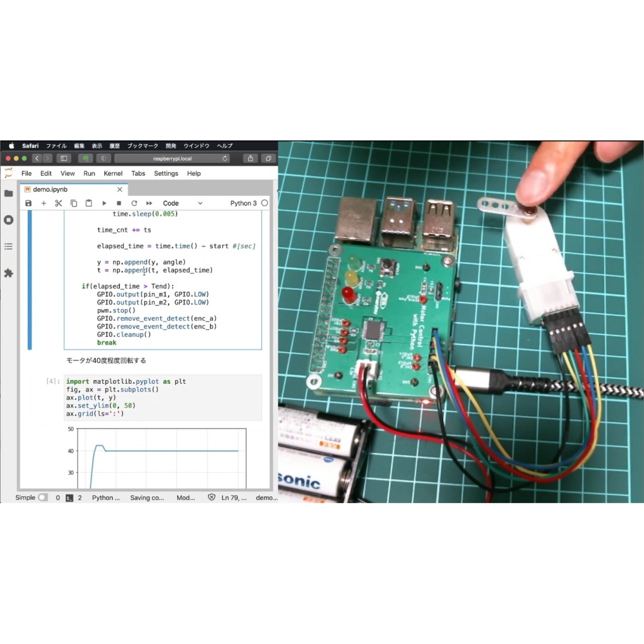Interrupt the kernel using the stop icon
Viewport: 644px width, 644px height.
118,204
